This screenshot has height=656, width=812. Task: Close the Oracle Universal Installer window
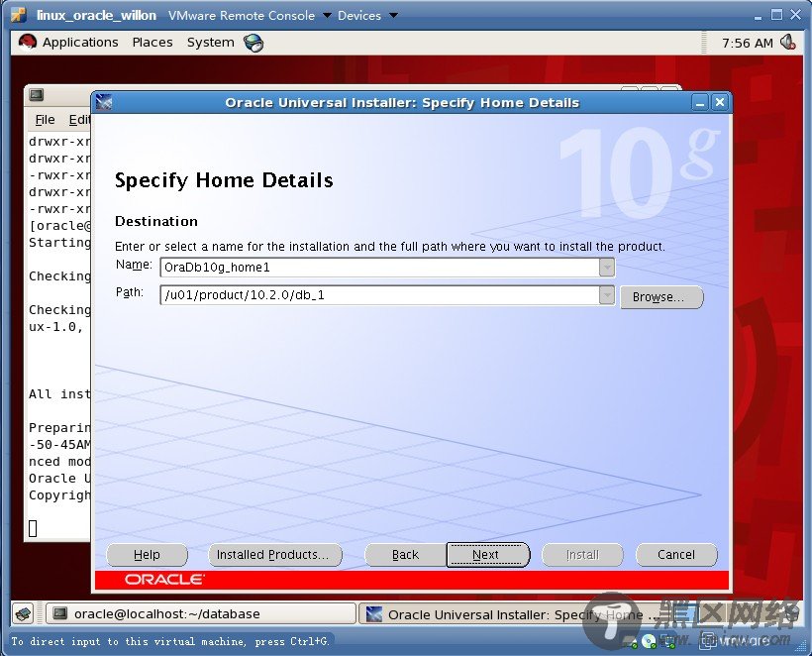pos(720,102)
